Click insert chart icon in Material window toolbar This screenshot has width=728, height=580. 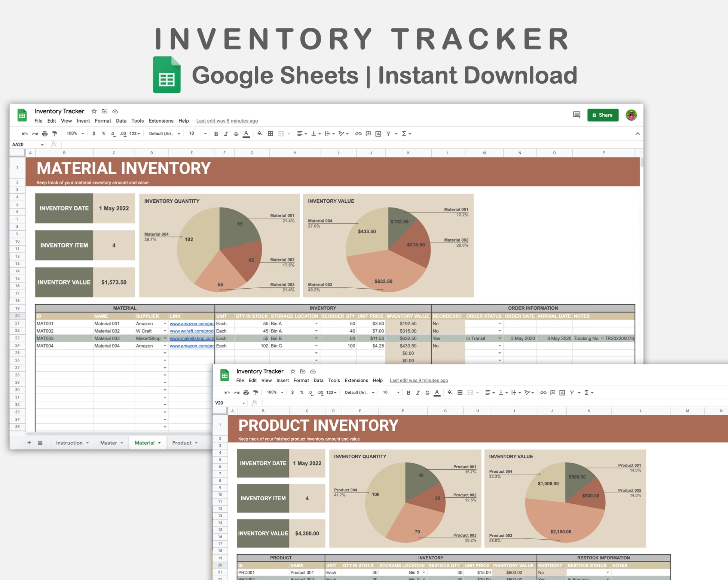tap(378, 134)
